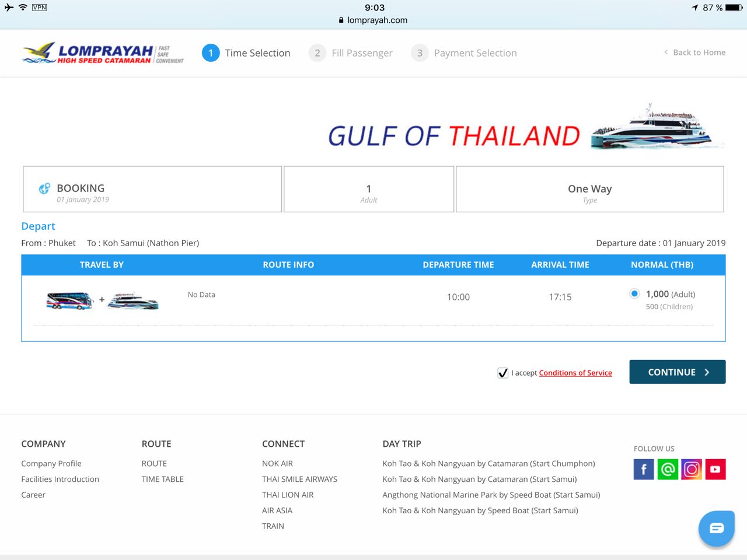The image size is (747, 560).
Task: Tap the location services arrow icon
Action: (695, 8)
